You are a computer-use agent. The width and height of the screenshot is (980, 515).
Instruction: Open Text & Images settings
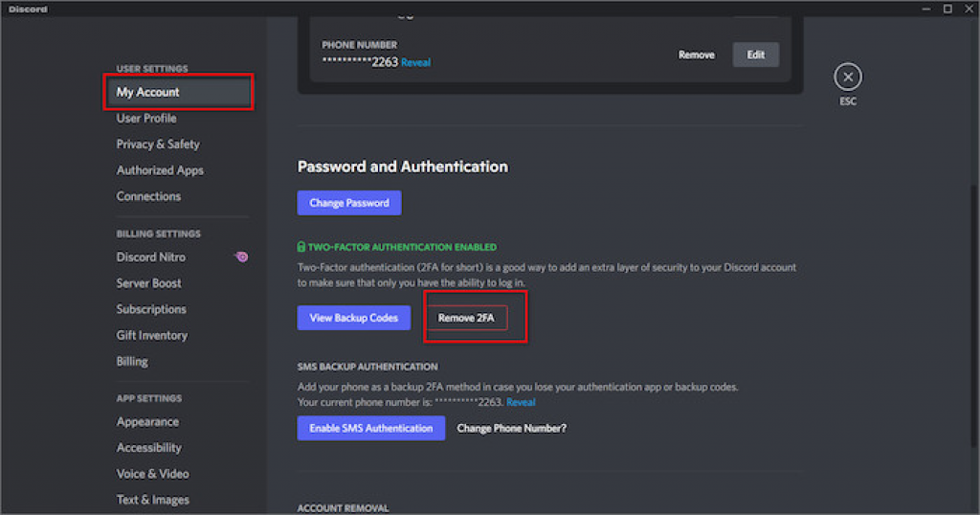(x=152, y=500)
